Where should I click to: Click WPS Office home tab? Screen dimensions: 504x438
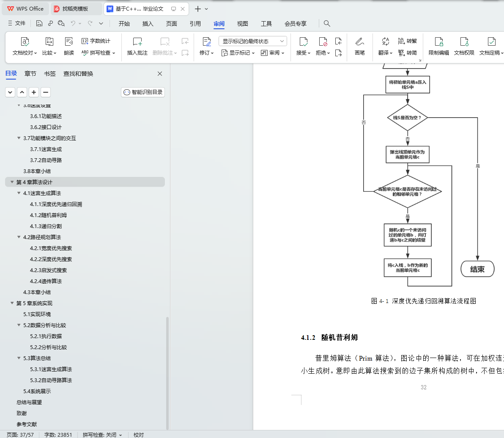25,9
